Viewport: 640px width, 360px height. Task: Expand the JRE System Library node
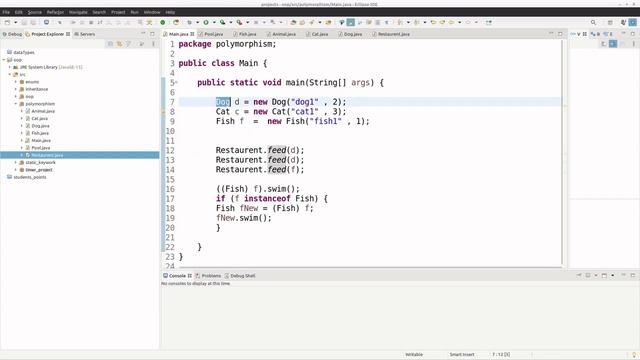click(x=10, y=67)
